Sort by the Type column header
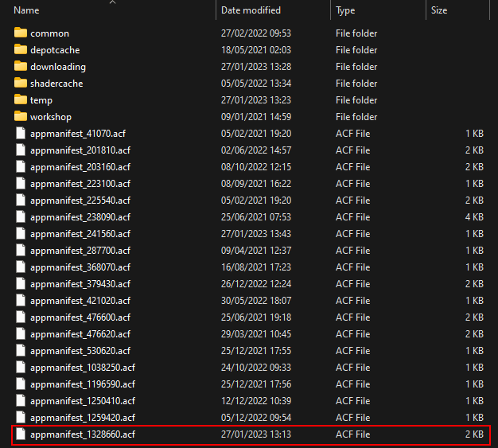 (345, 10)
